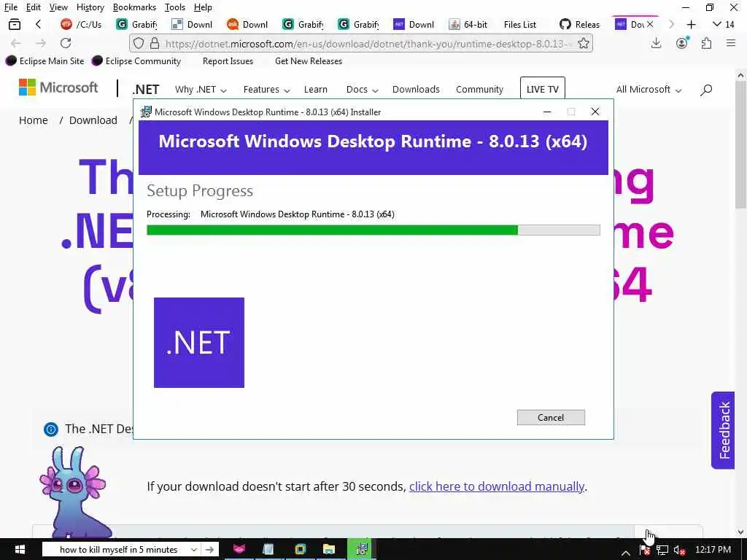Click the taskbar search input box
Screen dimensions: 747x560
pyautogui.click(x=119, y=550)
